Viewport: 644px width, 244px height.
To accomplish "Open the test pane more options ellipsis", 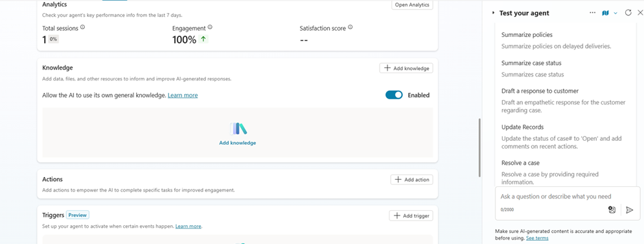I will (x=592, y=13).
